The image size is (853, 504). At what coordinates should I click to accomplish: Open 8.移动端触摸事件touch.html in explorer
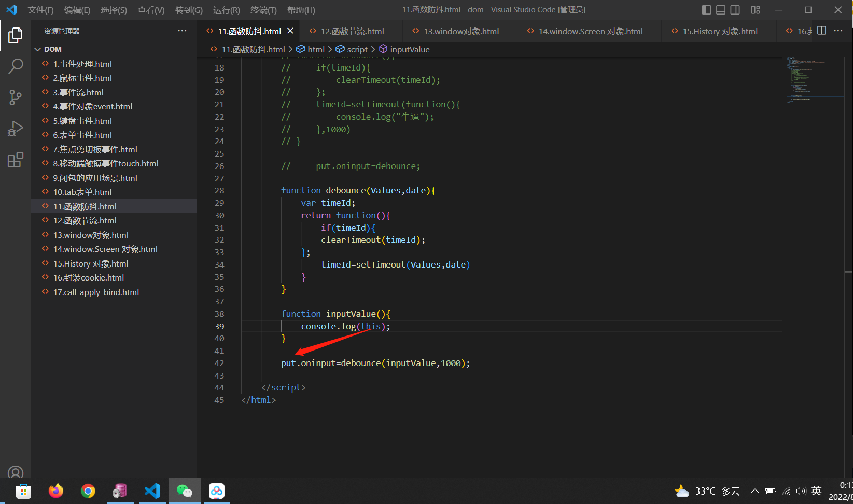pos(114,163)
